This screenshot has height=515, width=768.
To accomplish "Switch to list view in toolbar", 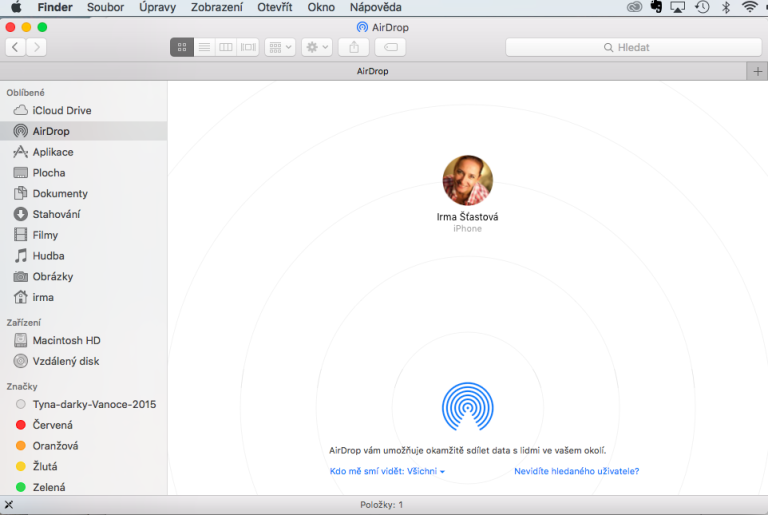I will coord(204,47).
